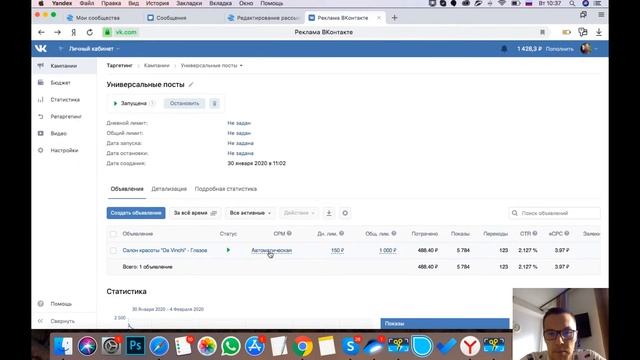Open Помощь in the sidebar
The height and width of the screenshot is (360, 640).
pyautogui.click(x=64, y=304)
